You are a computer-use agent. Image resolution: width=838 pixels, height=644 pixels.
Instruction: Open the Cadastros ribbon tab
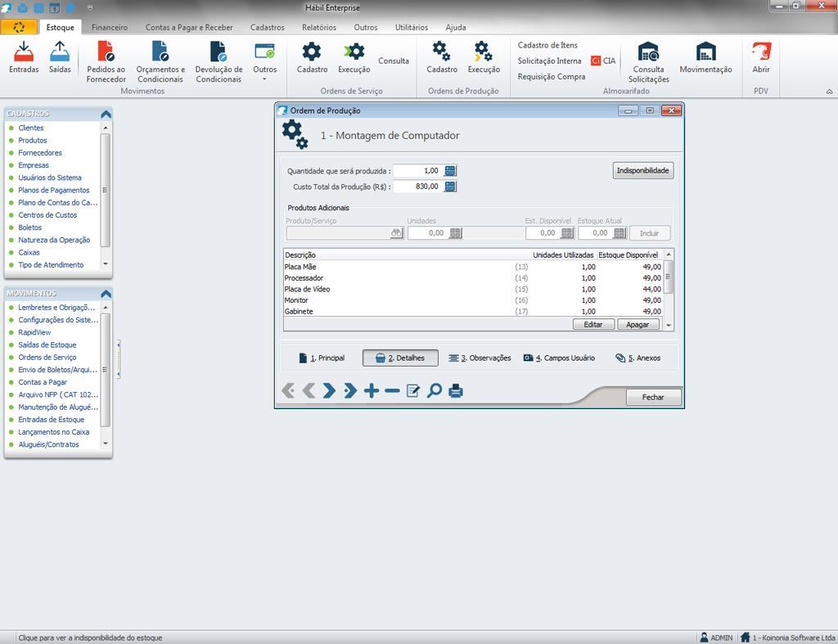click(268, 27)
